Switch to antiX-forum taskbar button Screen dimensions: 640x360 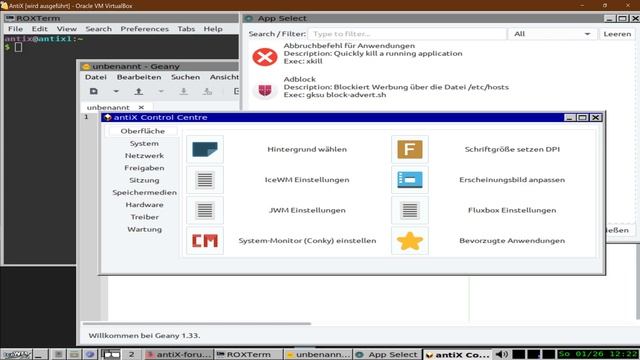pos(179,354)
